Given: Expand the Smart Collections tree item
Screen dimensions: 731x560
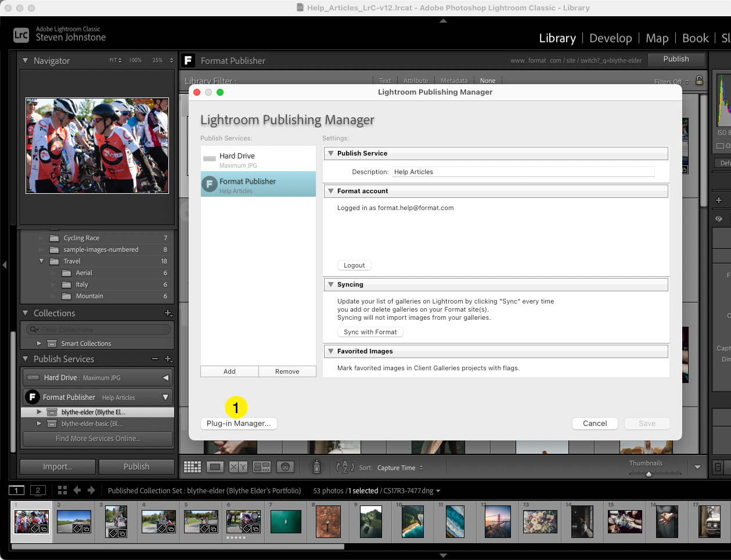Looking at the screenshot, I should coord(39,343).
